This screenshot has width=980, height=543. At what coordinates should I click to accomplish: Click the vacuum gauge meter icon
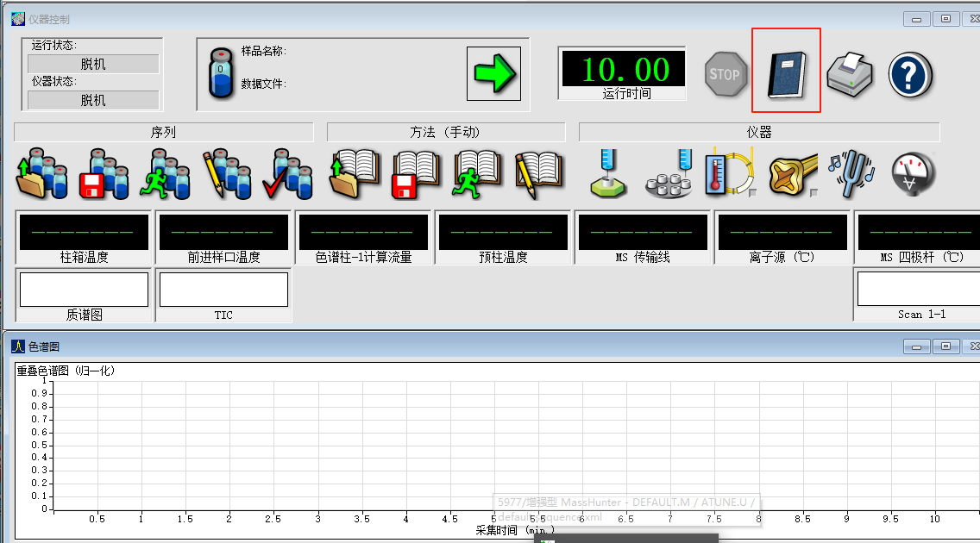coord(913,173)
